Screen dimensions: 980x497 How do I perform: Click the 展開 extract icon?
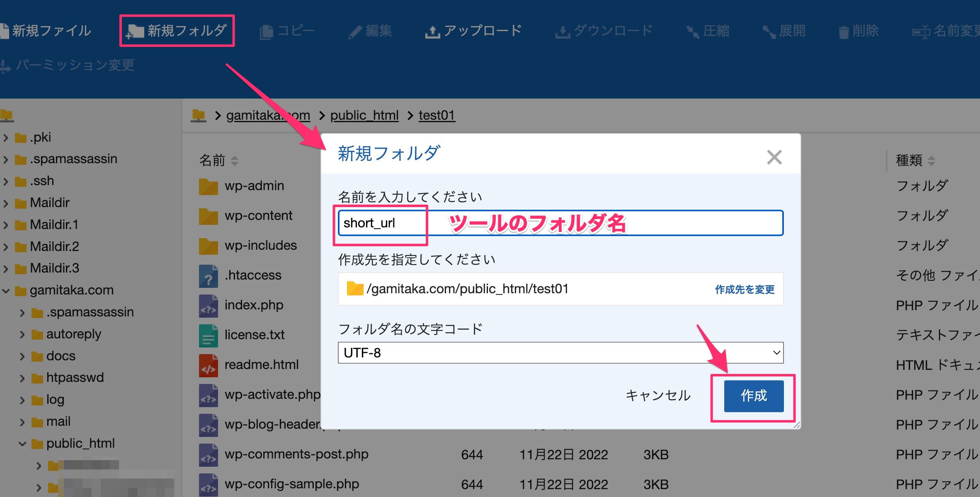769,32
